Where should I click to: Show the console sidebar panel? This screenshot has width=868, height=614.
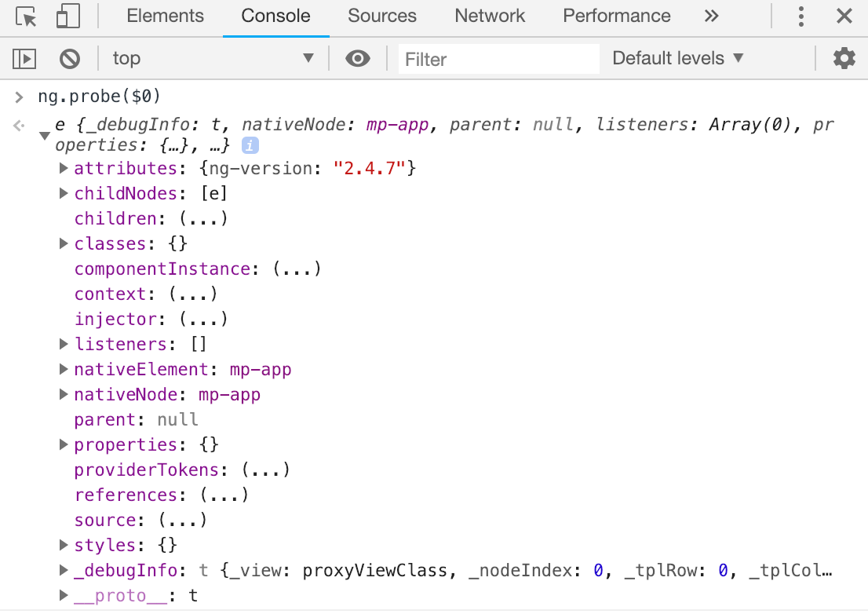24,58
